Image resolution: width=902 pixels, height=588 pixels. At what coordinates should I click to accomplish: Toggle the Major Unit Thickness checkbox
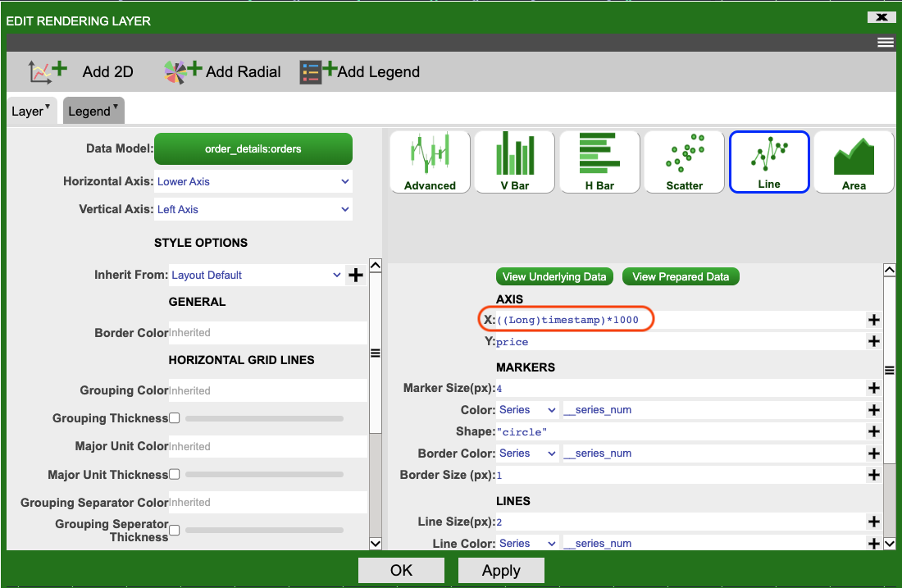pos(175,475)
